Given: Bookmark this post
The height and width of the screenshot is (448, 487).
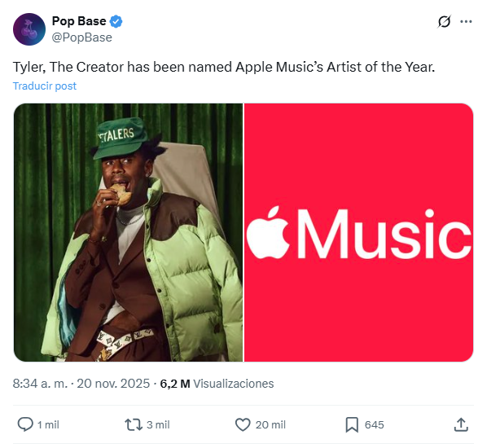Looking at the screenshot, I should [352, 424].
